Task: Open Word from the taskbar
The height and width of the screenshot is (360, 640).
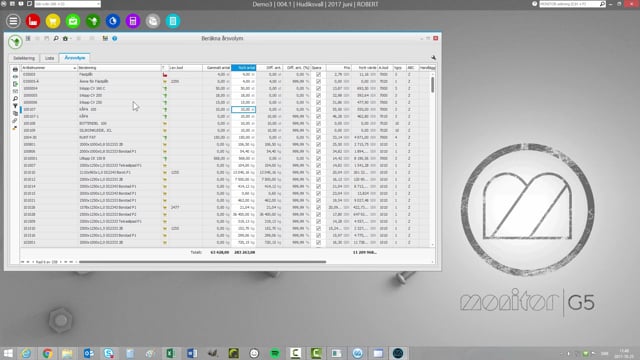Action: click(191, 353)
